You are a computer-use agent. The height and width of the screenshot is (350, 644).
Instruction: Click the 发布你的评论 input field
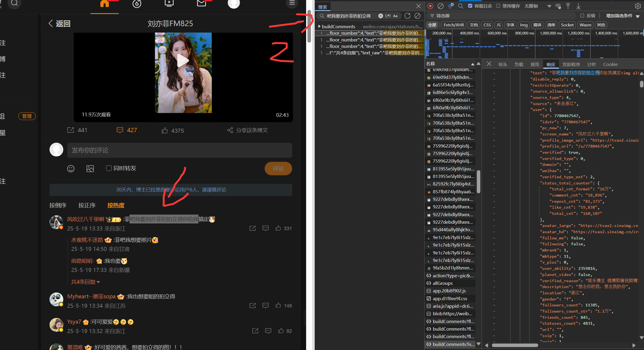point(179,150)
